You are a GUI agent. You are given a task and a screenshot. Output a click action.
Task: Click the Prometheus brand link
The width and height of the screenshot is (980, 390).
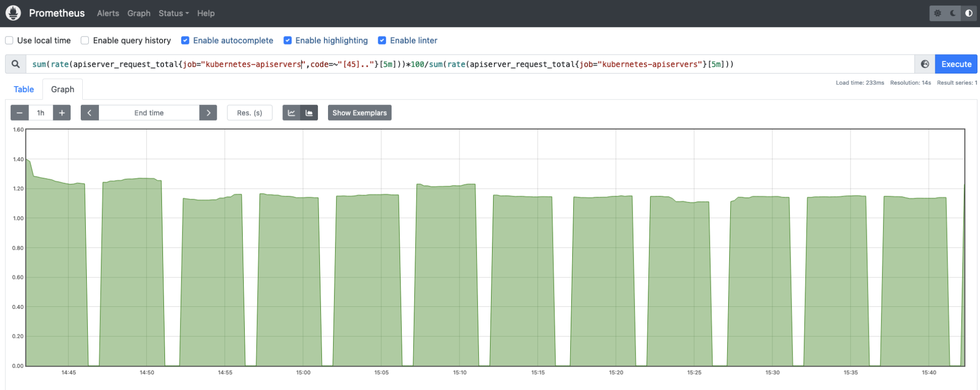click(x=57, y=13)
